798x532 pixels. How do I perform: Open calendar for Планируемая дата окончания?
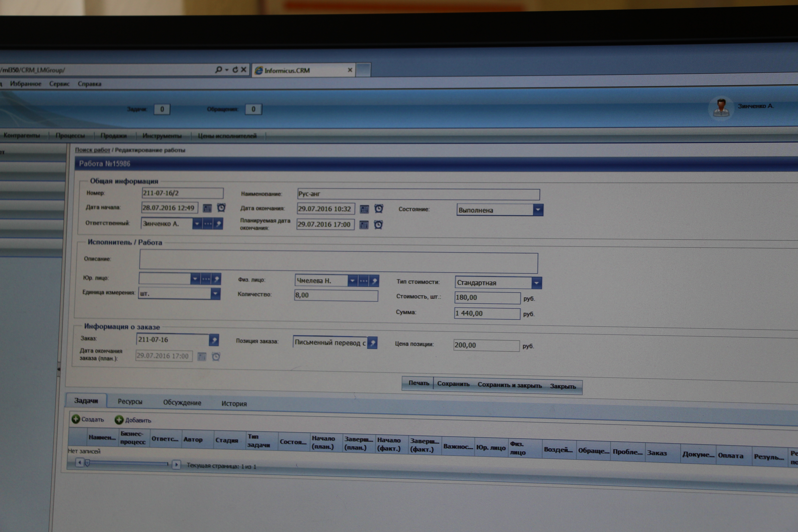point(364,225)
